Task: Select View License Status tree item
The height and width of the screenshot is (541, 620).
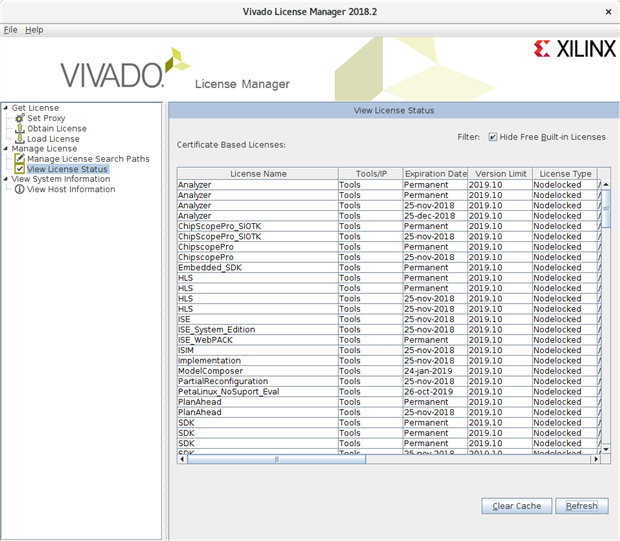Action: coord(67,169)
